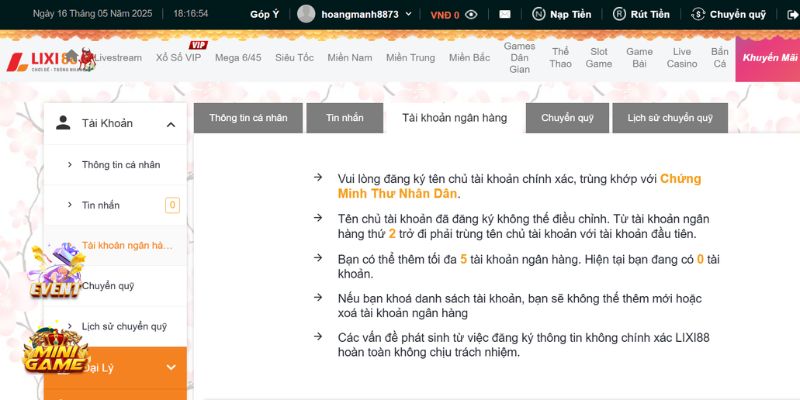800x400 pixels.
Task: Open the Miền Trung menu
Action: click(411, 58)
